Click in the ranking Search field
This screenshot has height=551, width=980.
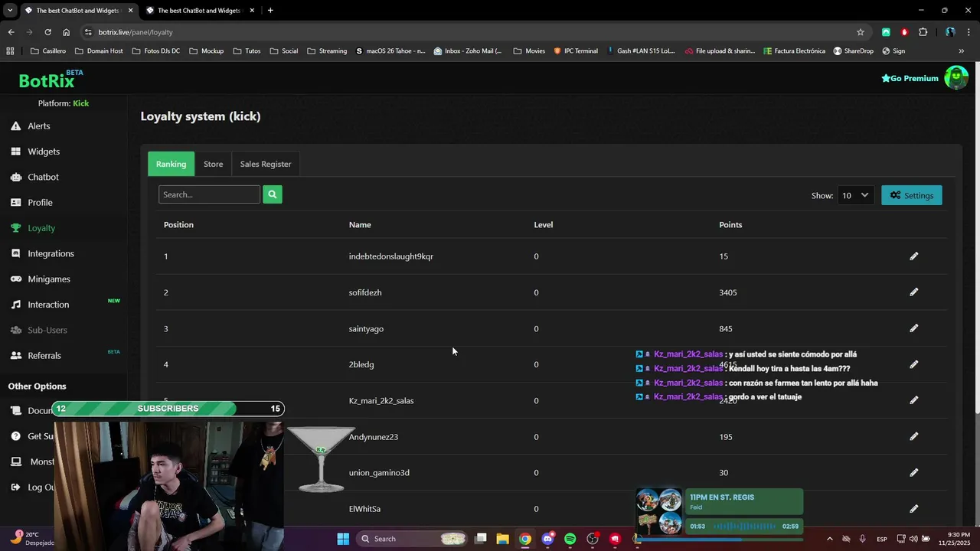(x=209, y=194)
